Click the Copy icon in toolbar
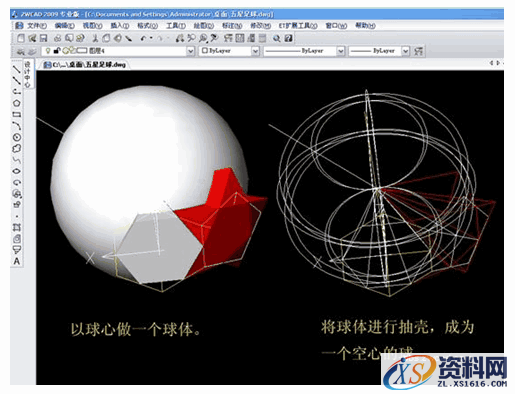Viewport: 515px width, 394px height. pos(106,38)
